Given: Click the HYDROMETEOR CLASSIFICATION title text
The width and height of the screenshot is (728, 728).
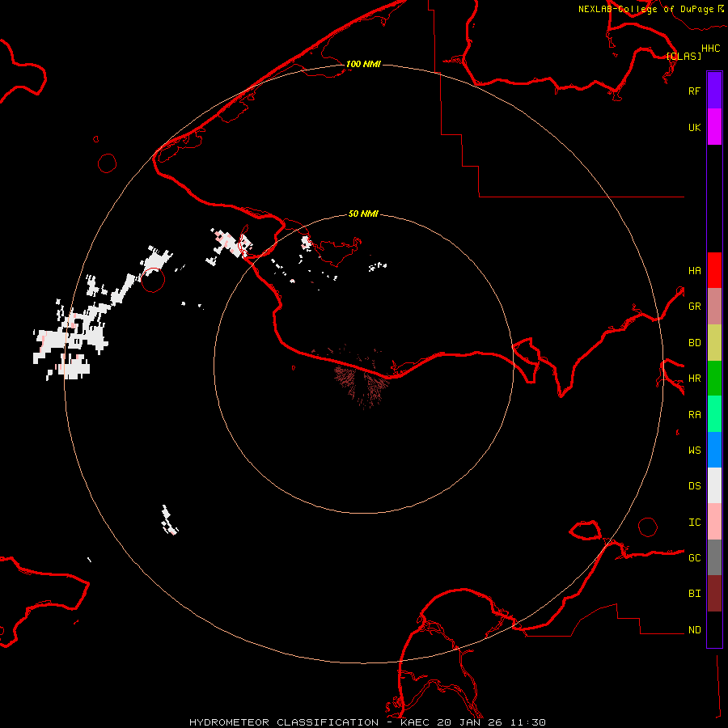Looking at the screenshot, I should (284, 722).
